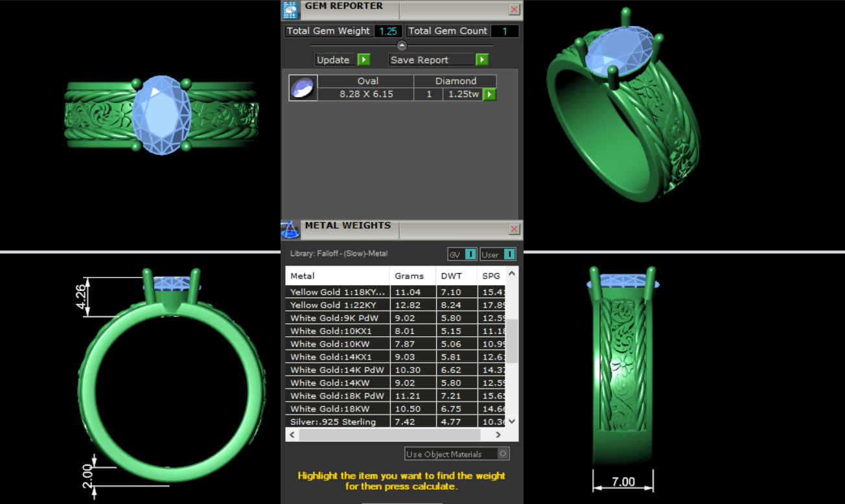Close the Gem Reporter panel
The height and width of the screenshot is (504, 845).
coord(514,10)
